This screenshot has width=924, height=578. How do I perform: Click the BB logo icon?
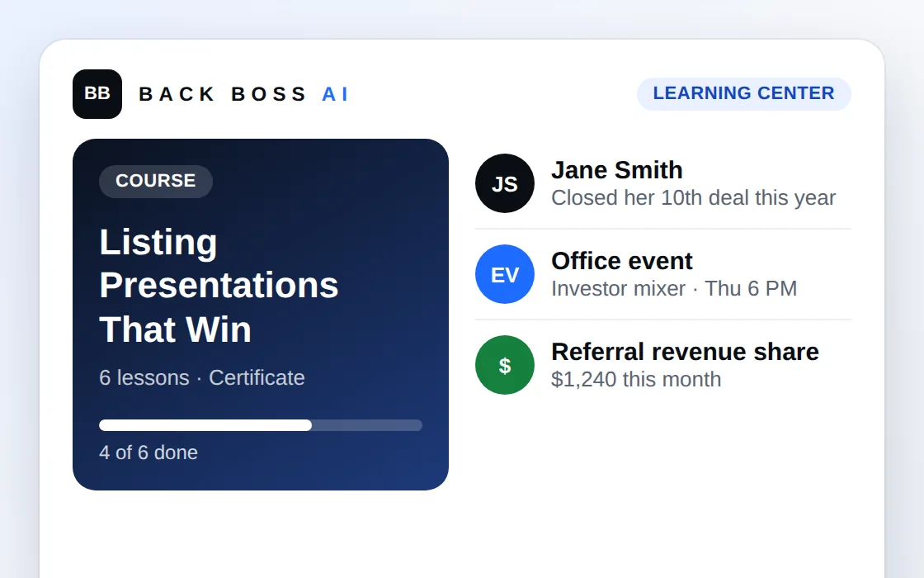click(97, 94)
